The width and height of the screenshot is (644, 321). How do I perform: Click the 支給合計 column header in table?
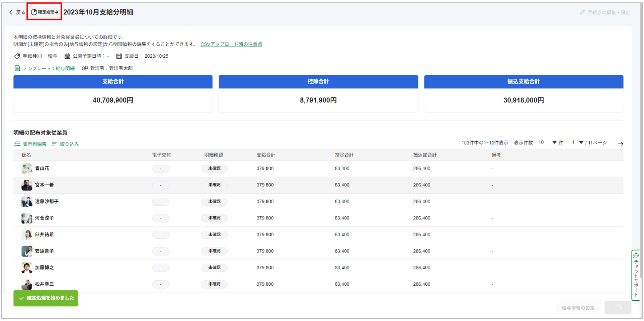click(266, 155)
